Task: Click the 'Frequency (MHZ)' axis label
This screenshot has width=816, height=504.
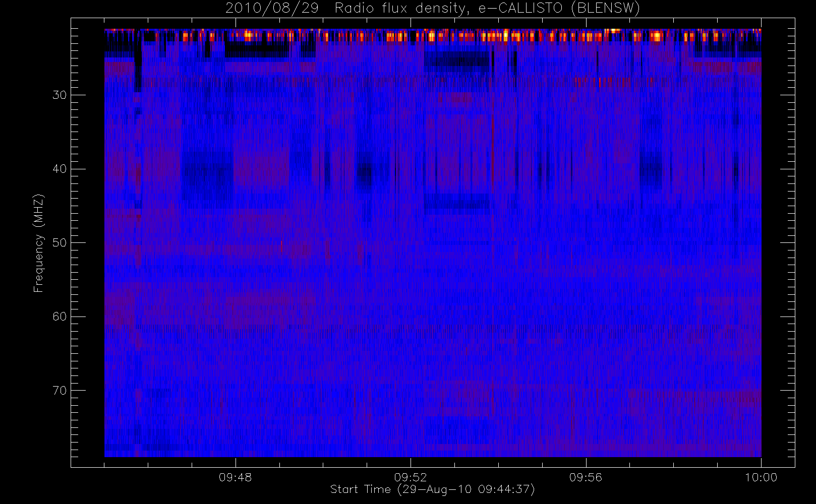Action: 38,243
